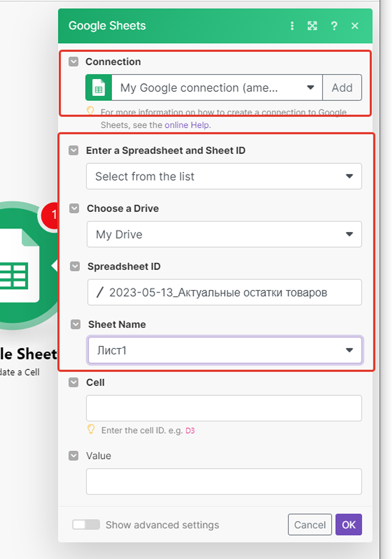Open the My Drive dropdown
Viewport: 392px width, 559px height.
(x=224, y=234)
